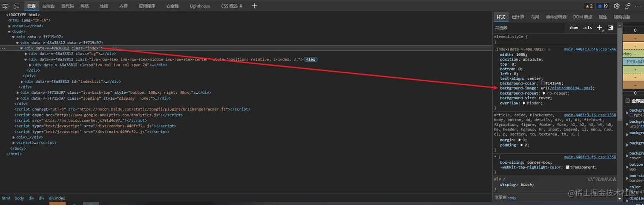Viewport: 644px width, 205px height.
Task: Open the warnings counter showing 2
Action: point(589,6)
